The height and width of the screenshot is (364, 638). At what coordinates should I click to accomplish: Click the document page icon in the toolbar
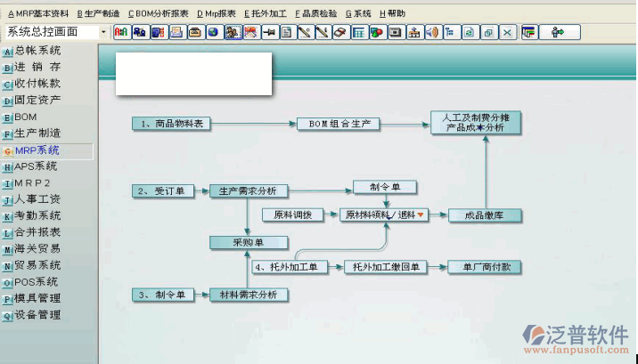point(286,32)
